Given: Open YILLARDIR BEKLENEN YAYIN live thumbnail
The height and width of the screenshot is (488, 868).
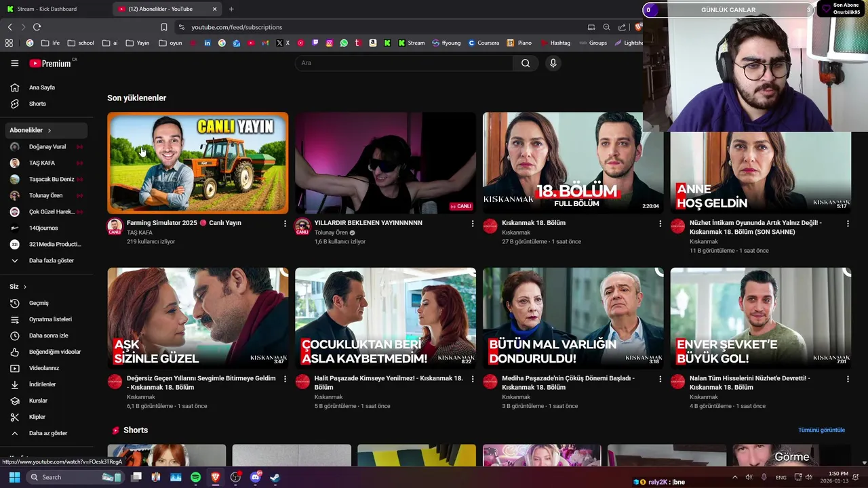Looking at the screenshot, I should pos(385,163).
